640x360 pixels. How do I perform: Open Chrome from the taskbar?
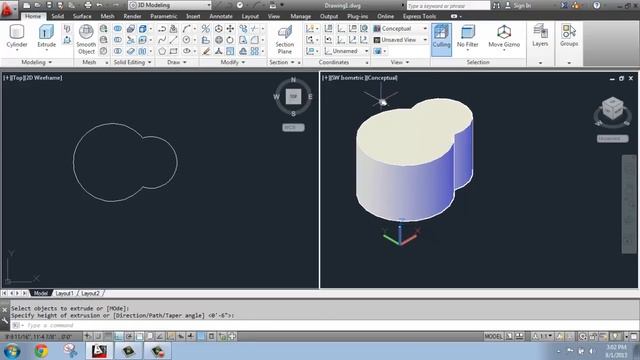pyautogui.click(x=41, y=351)
